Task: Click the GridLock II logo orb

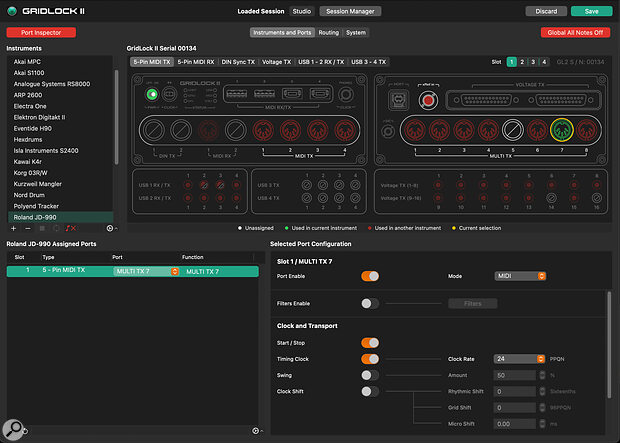Action: tap(12, 11)
